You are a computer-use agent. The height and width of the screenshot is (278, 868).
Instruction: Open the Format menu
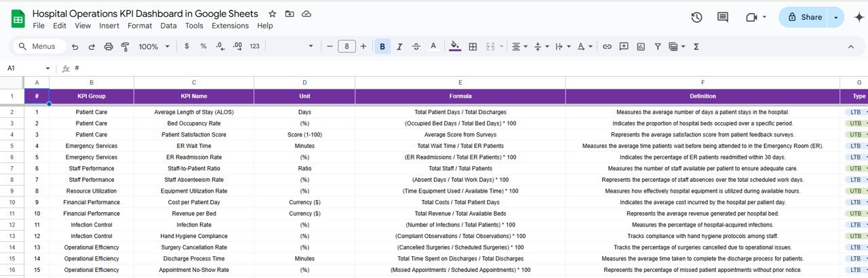[x=140, y=26]
